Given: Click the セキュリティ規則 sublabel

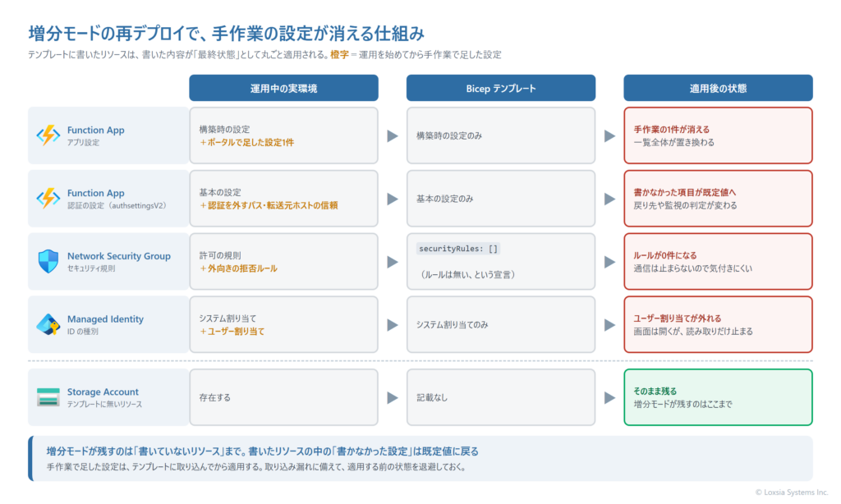Looking at the screenshot, I should tap(90, 268).
